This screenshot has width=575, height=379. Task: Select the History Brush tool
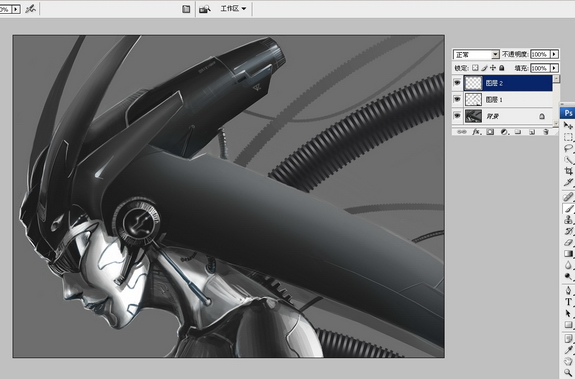coord(568,231)
